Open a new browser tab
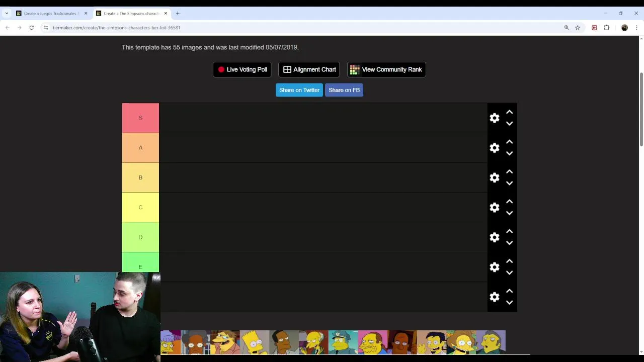This screenshot has height=362, width=644. pos(178,14)
